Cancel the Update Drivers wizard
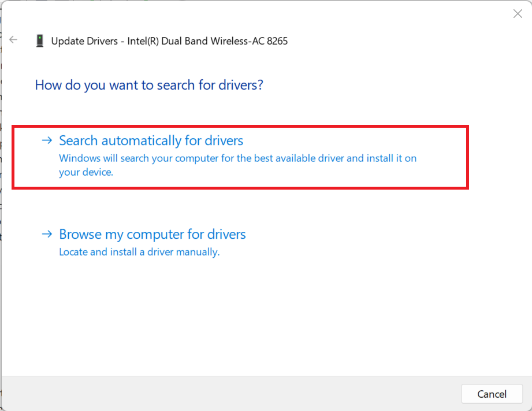The height and width of the screenshot is (411, 532). pos(492,394)
